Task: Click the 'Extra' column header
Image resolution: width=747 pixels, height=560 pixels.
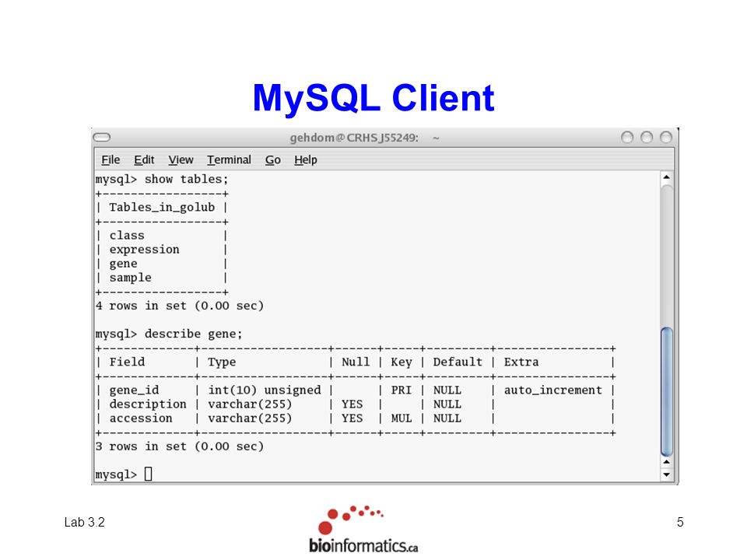Action: (x=521, y=362)
